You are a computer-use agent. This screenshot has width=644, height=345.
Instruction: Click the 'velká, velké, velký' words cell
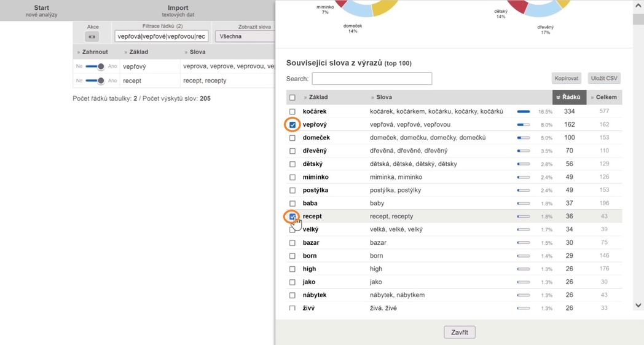click(x=396, y=229)
